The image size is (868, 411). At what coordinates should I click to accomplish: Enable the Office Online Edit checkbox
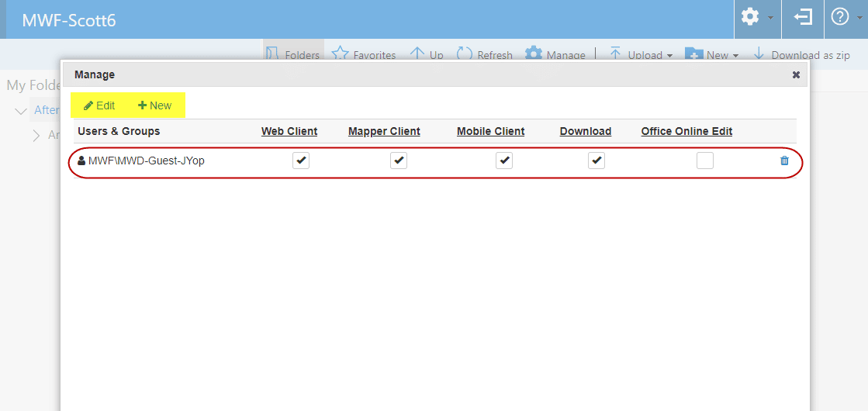tap(704, 161)
